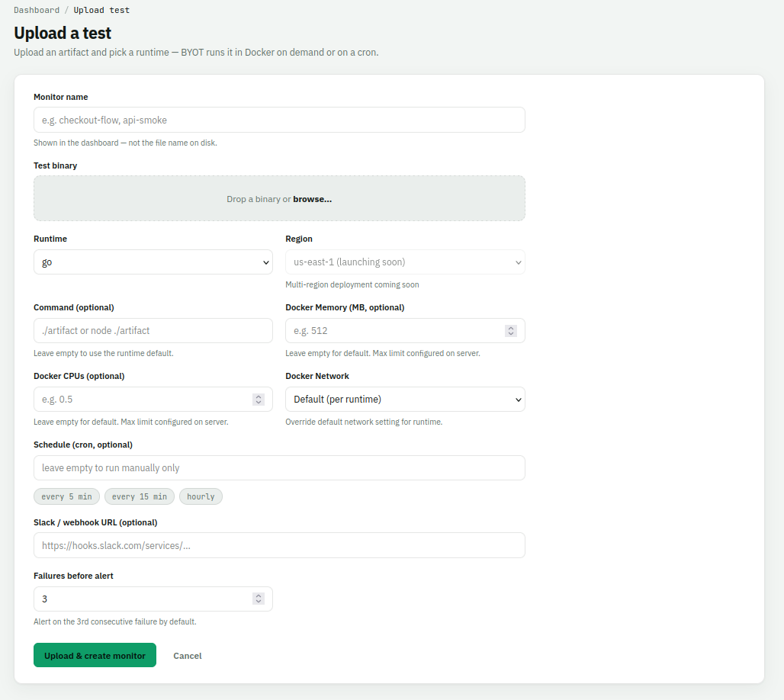Focus the Command (optional) field
The height and width of the screenshot is (700, 784).
coord(153,330)
